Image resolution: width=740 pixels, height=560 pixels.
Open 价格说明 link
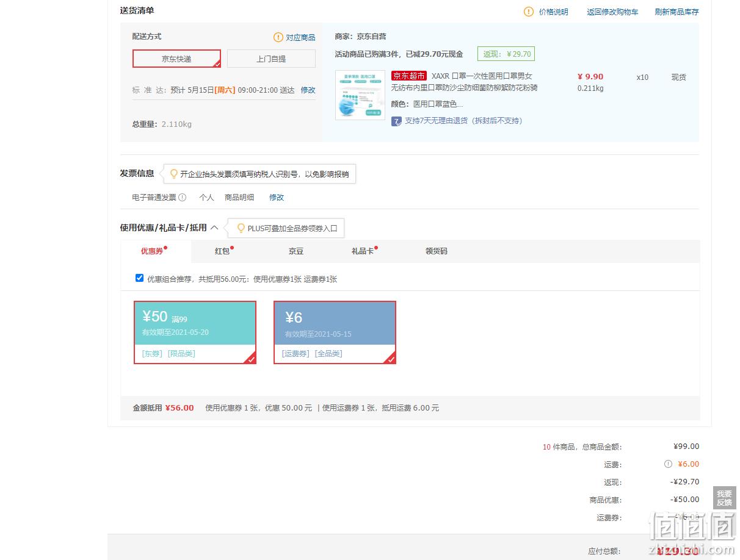coord(553,12)
